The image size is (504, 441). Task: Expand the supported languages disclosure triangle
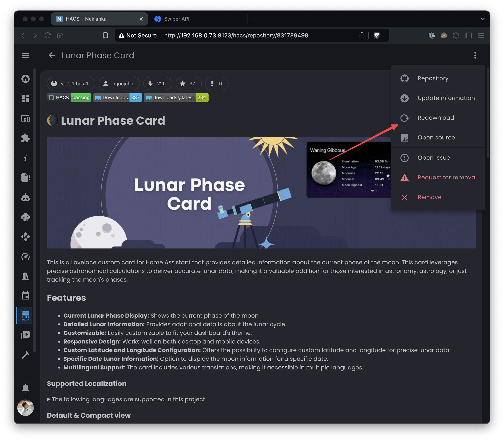coord(48,399)
